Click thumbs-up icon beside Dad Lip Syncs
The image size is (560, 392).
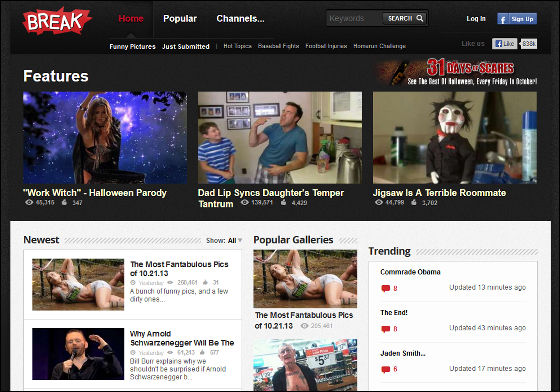[x=284, y=202]
